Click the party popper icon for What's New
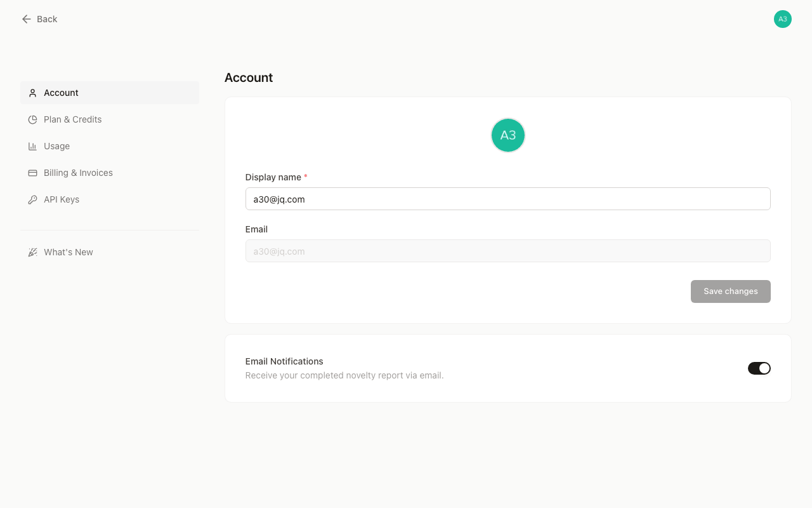The width and height of the screenshot is (812, 508). (32, 252)
